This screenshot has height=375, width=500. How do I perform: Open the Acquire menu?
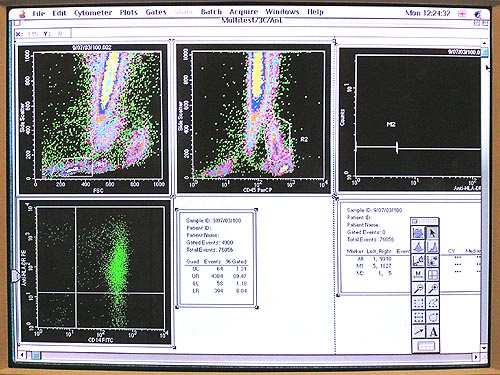click(244, 12)
